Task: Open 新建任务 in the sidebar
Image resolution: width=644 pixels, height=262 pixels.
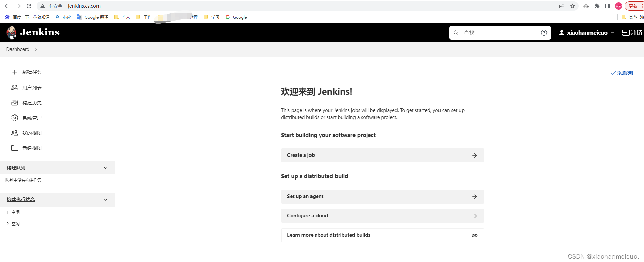Action: point(32,72)
